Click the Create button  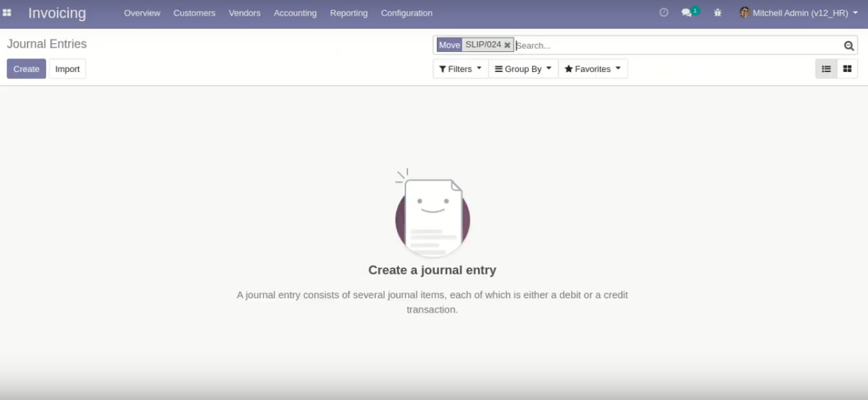click(26, 69)
